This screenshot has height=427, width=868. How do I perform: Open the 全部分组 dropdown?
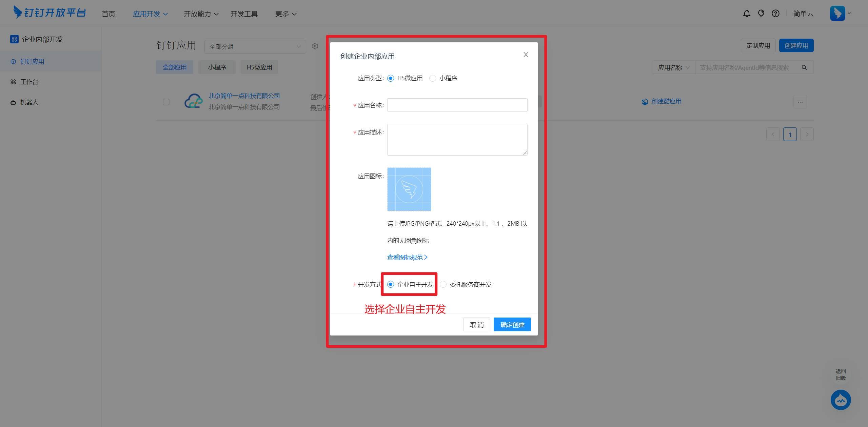(x=255, y=46)
